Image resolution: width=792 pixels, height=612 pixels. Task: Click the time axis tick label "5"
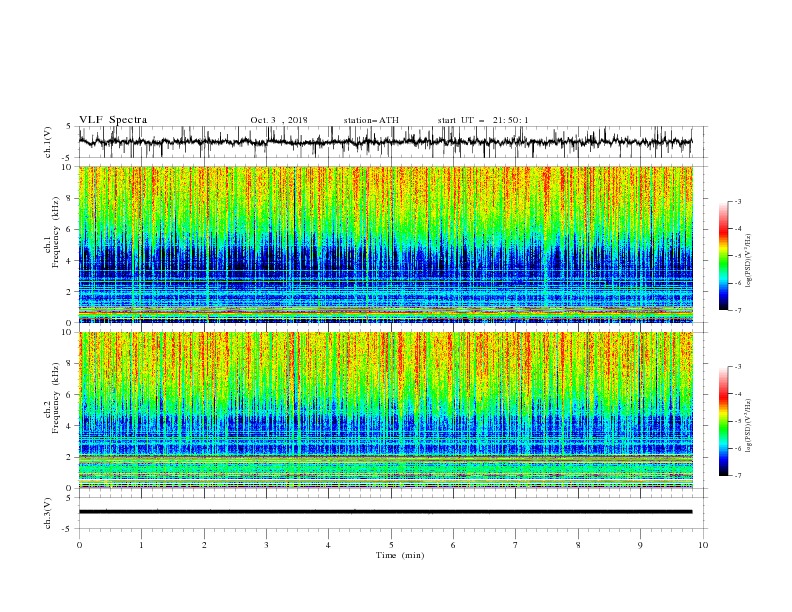pyautogui.click(x=391, y=545)
